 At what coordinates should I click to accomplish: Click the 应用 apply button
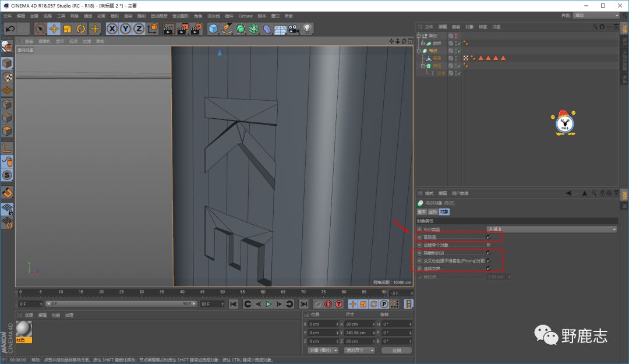397,351
